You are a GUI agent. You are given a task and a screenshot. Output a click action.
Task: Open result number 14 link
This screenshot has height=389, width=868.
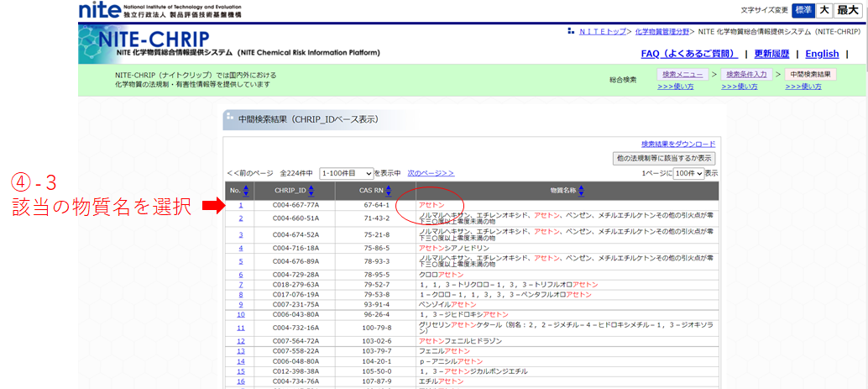(x=240, y=361)
